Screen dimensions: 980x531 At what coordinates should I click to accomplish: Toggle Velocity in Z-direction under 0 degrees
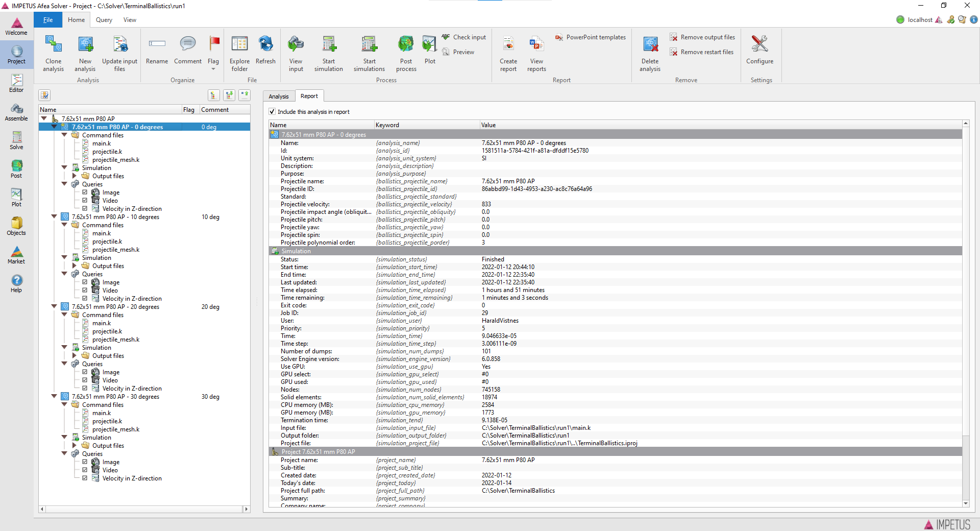85,209
